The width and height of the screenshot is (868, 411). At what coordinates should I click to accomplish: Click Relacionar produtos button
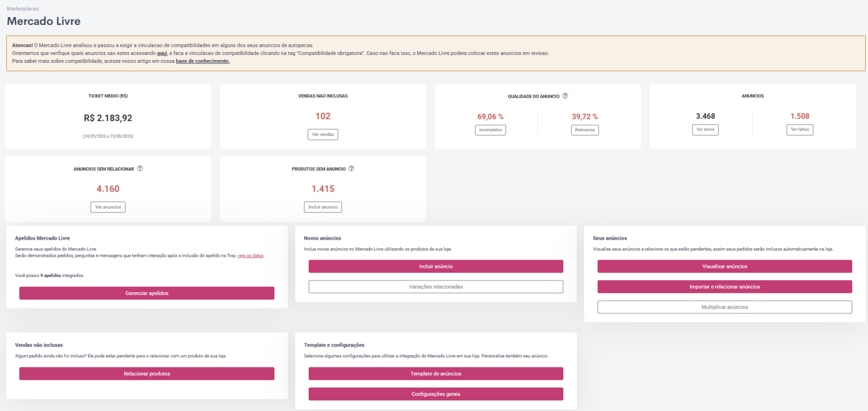coord(146,374)
